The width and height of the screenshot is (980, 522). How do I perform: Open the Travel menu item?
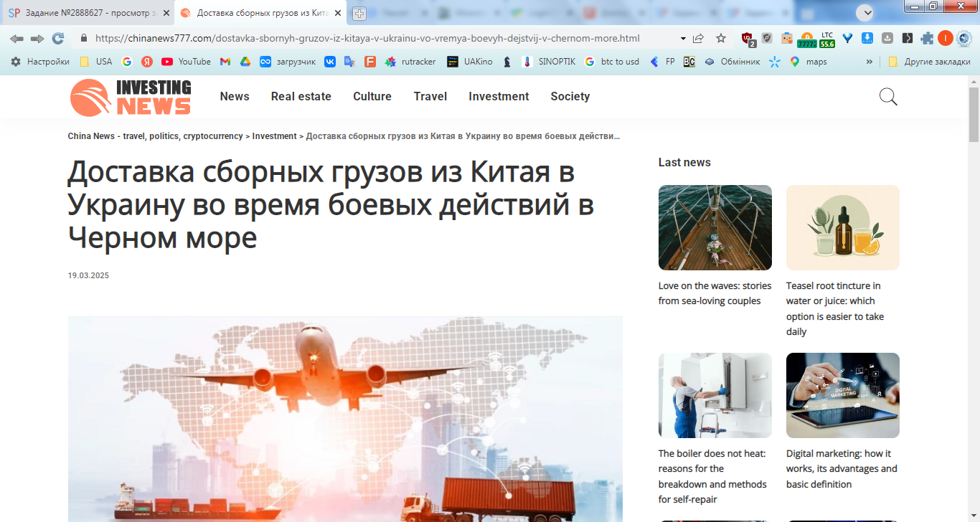(430, 96)
